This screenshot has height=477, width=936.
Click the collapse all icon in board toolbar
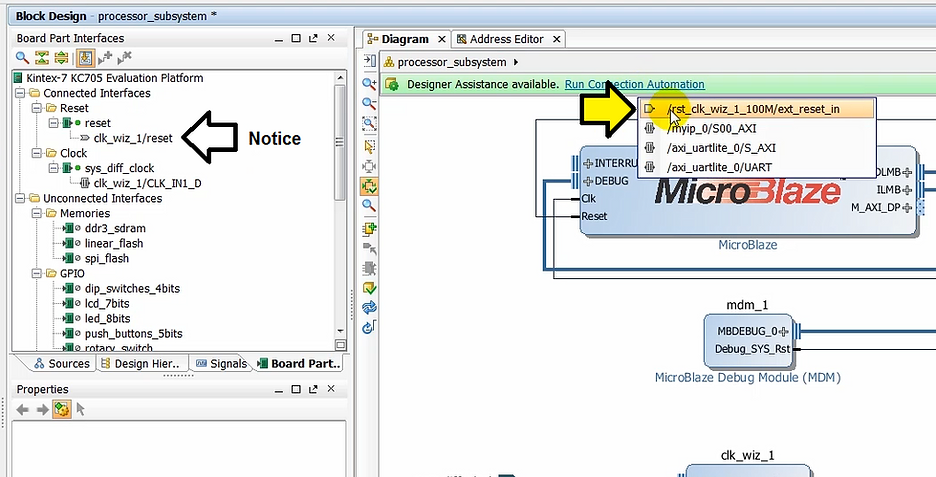tap(43, 59)
